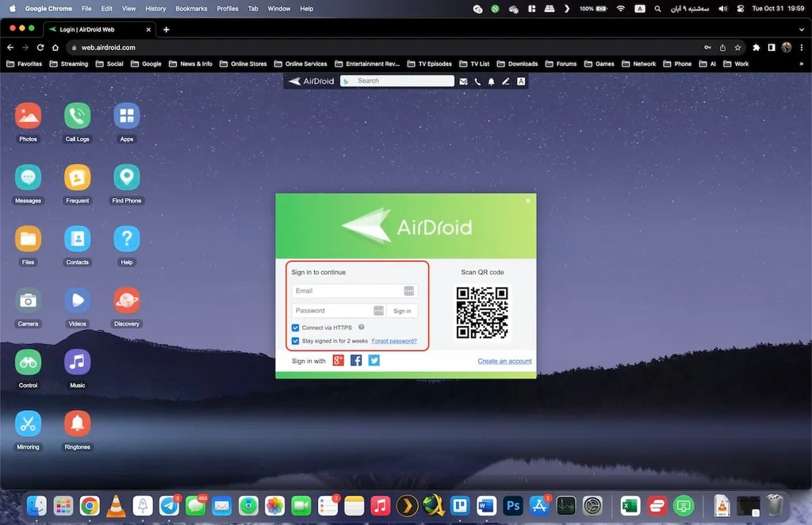Screen dimensions: 812x525
Task: Click the Email input field
Action: click(x=348, y=291)
